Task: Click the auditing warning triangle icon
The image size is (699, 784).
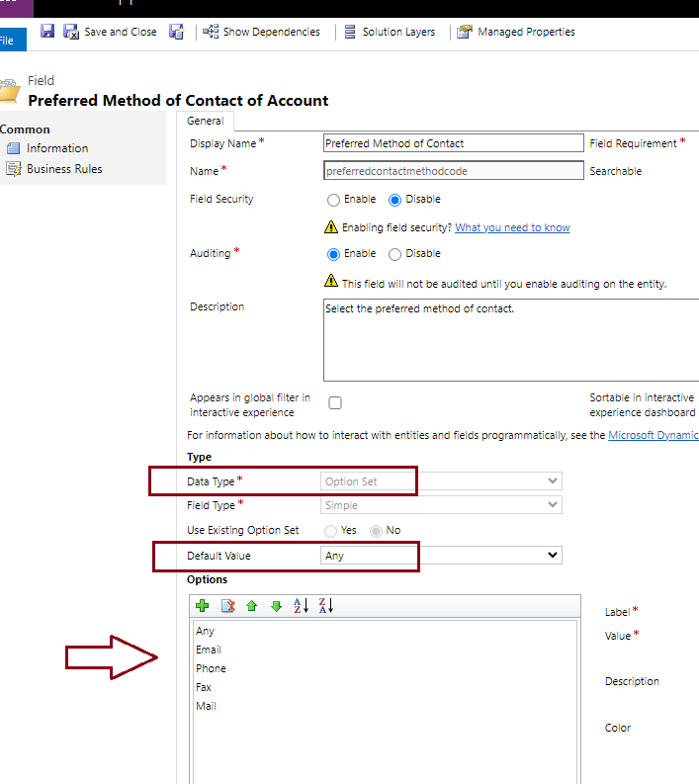Action: coord(331,281)
